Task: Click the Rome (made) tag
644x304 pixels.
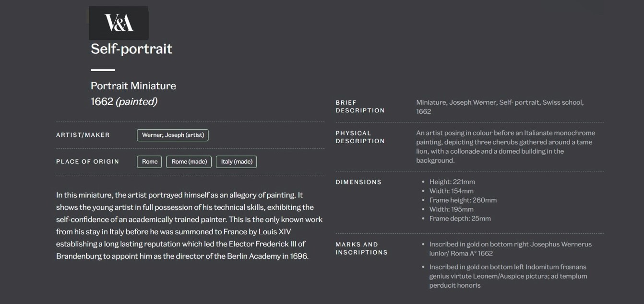Action: pos(189,162)
